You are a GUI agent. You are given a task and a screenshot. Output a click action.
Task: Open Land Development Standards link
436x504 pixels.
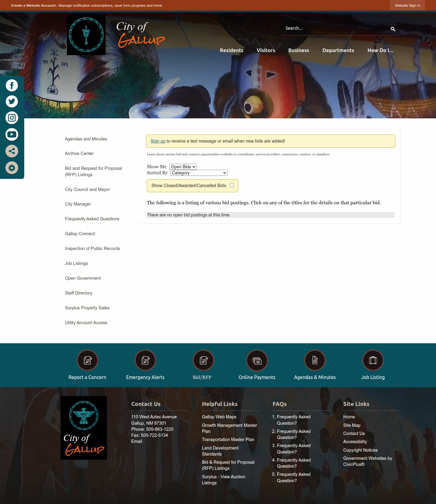tap(220, 451)
